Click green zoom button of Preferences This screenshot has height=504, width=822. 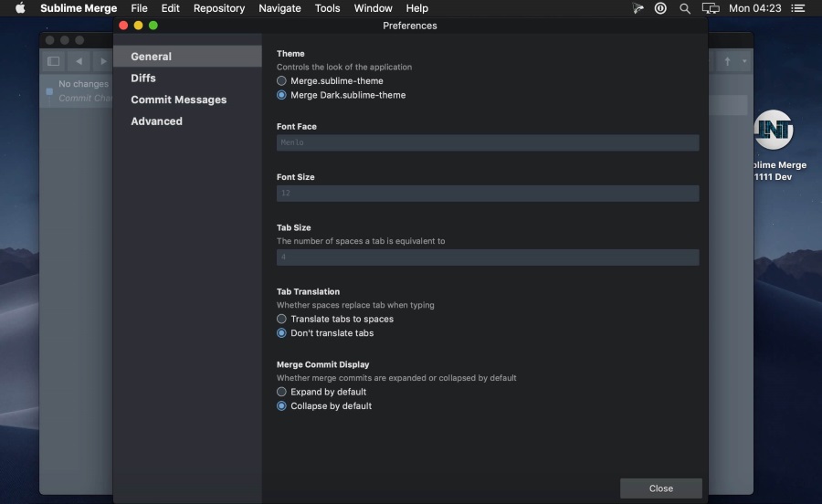coord(153,26)
